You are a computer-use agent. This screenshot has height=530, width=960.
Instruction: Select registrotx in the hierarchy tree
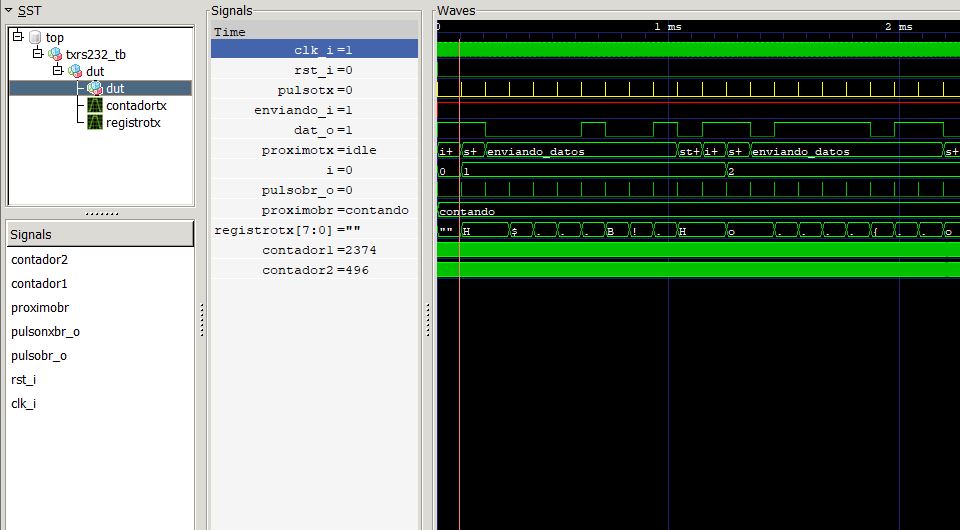coord(133,122)
